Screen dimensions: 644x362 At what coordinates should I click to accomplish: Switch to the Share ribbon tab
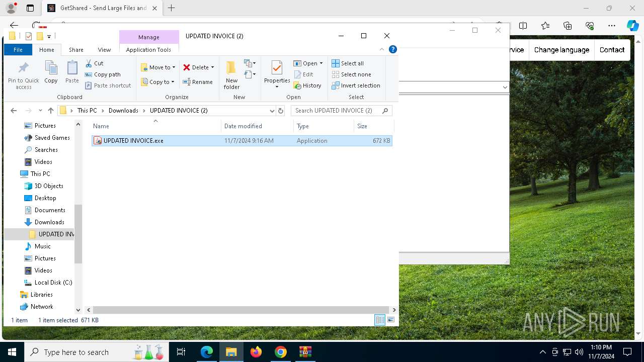(x=76, y=50)
